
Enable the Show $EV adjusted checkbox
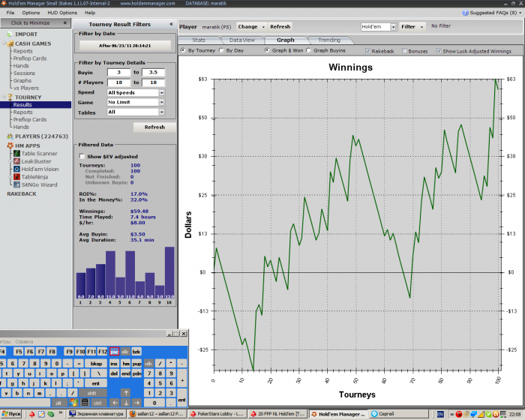click(82, 156)
